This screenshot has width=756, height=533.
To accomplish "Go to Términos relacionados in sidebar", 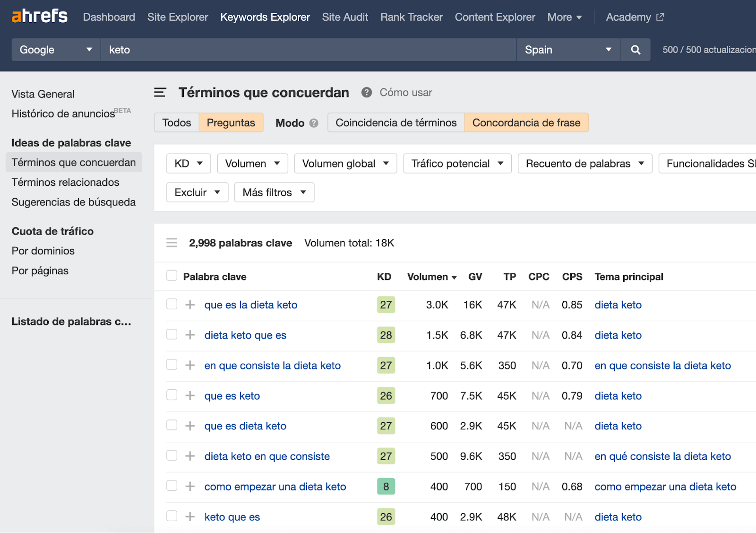I will tap(66, 183).
